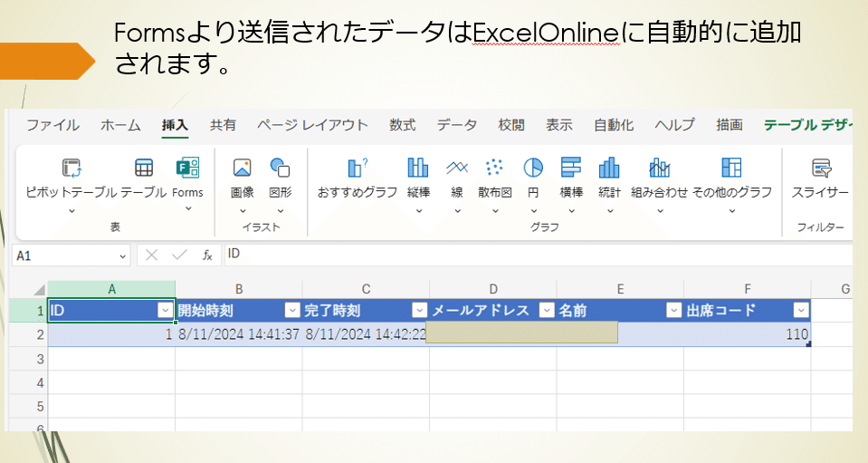Open the ヘルプ tab
Viewport: 868px width, 463px height.
click(x=675, y=125)
